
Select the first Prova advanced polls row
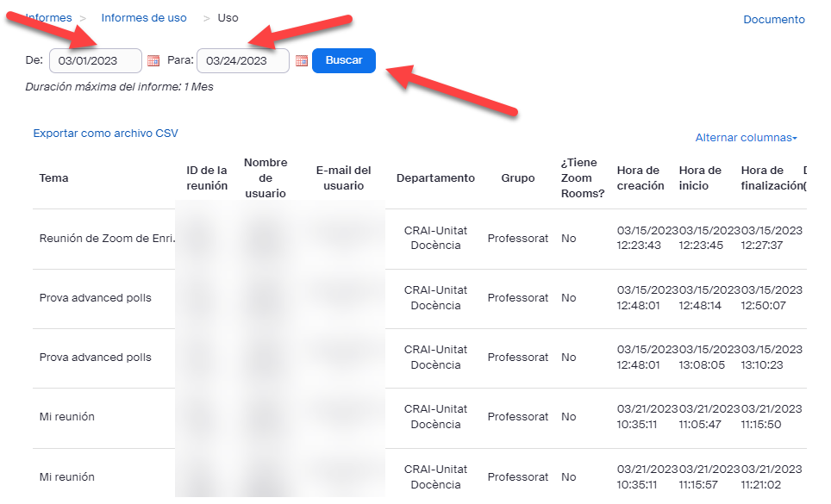point(95,298)
